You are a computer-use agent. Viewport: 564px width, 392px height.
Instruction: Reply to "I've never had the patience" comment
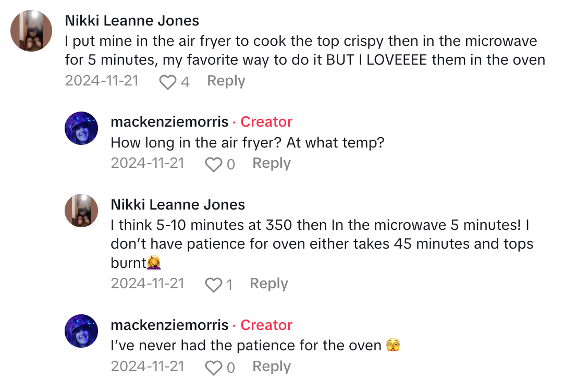tap(272, 366)
